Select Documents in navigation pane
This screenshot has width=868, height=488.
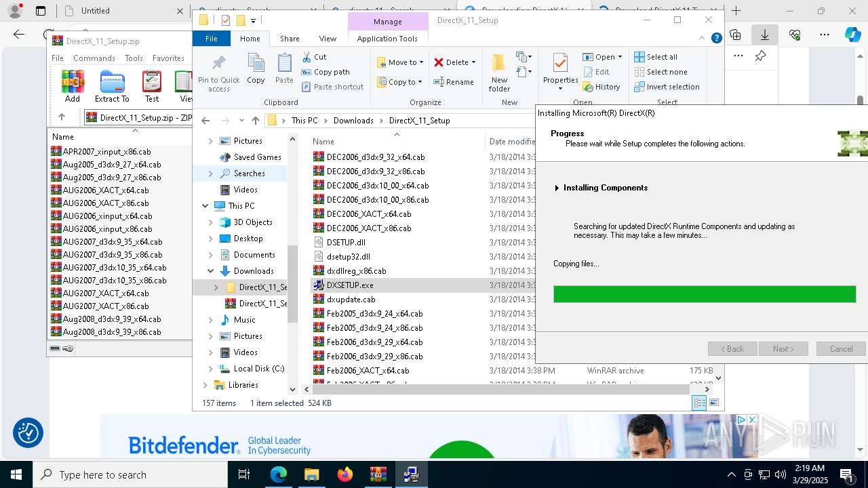(x=254, y=255)
